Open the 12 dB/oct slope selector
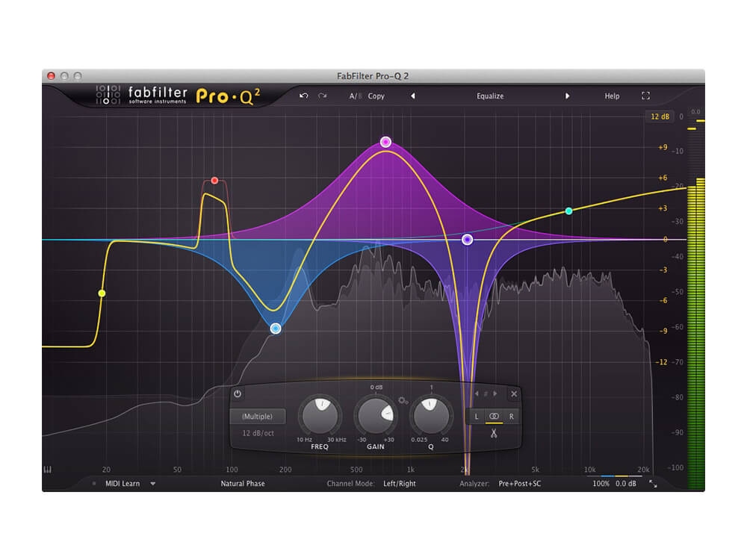 click(x=258, y=433)
